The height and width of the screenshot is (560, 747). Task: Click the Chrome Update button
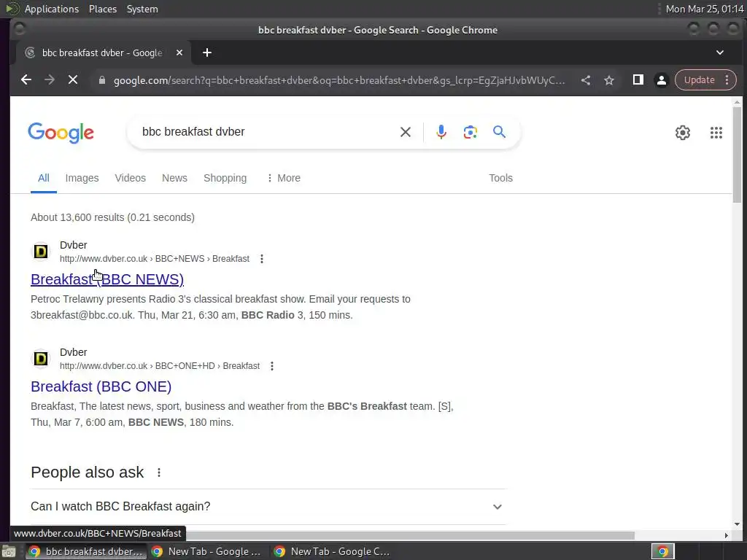699,80
